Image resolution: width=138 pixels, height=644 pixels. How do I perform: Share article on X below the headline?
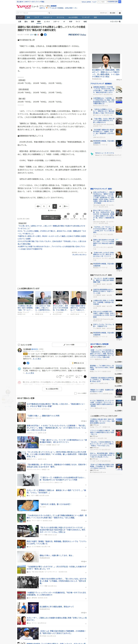(42, 35)
